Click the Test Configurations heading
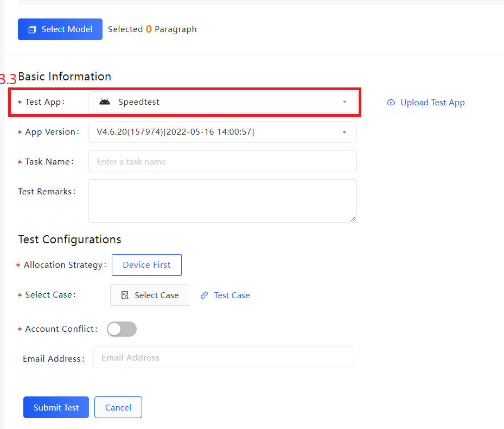 pos(70,239)
